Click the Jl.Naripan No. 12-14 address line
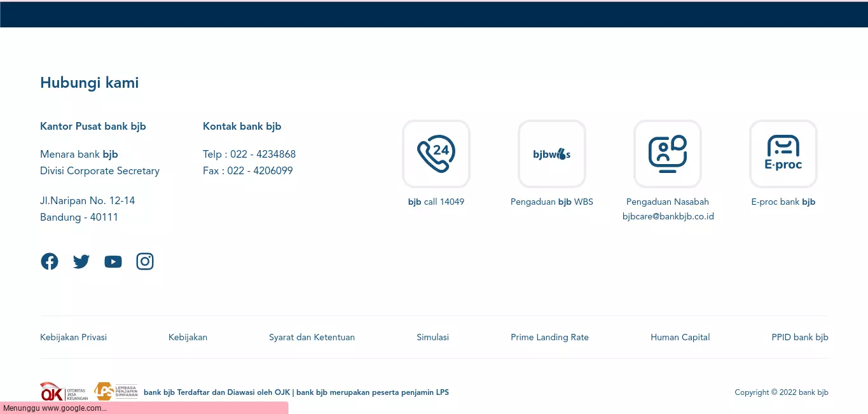This screenshot has width=868, height=414. click(88, 200)
